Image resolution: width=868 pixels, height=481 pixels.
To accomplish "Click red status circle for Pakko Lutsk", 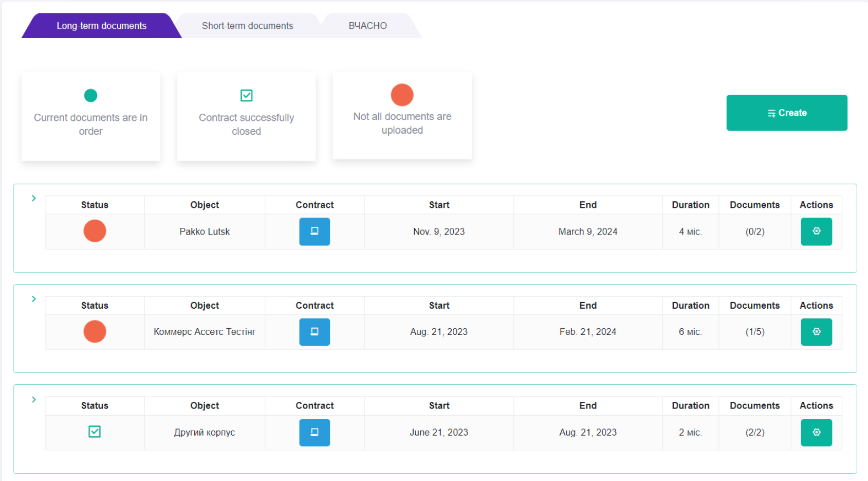I will coord(95,231).
